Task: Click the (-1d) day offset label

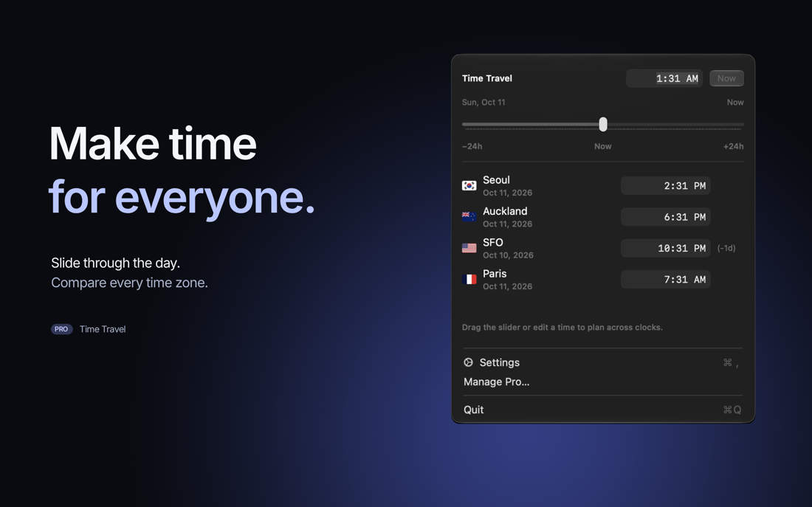Action: [726, 248]
